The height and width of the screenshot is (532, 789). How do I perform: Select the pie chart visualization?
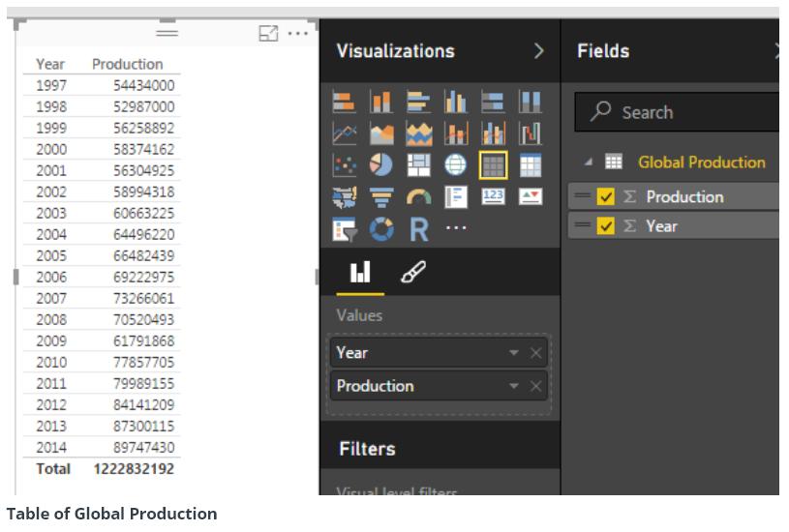(x=381, y=165)
